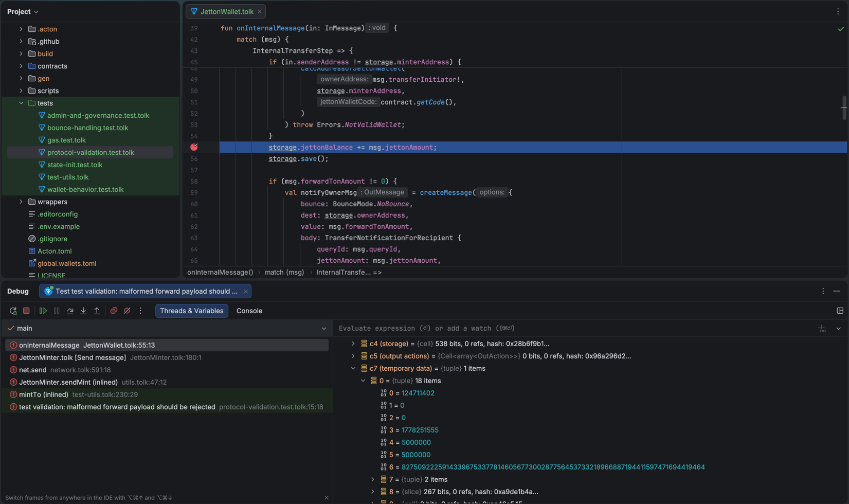Switch to the Console tab
The height and width of the screenshot is (504, 849).
coord(249,311)
